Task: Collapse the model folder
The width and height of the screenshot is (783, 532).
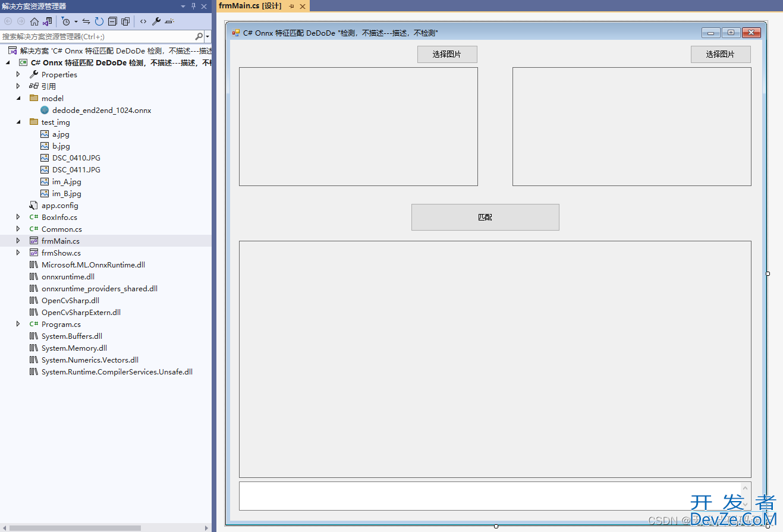Action: [18, 98]
